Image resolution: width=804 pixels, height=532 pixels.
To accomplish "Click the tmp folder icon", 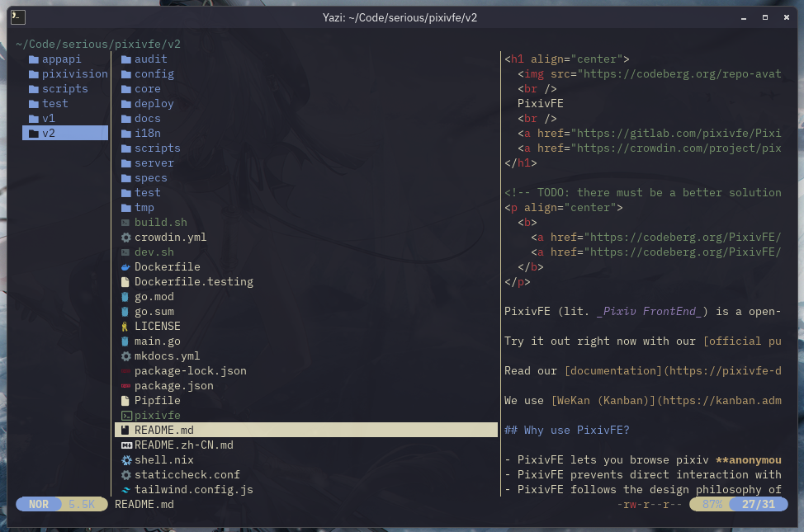I will click(126, 208).
